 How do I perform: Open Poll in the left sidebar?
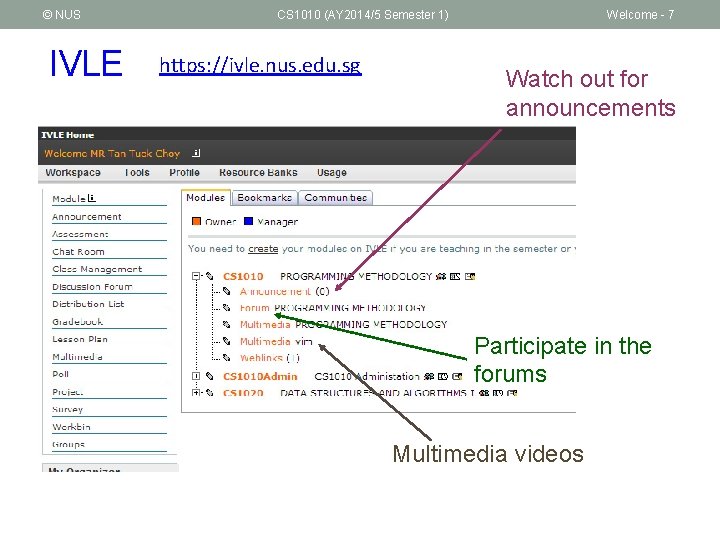pyautogui.click(x=61, y=374)
